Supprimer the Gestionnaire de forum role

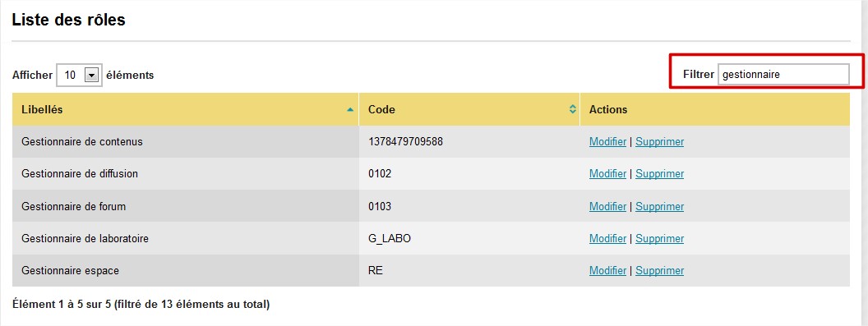tap(659, 206)
